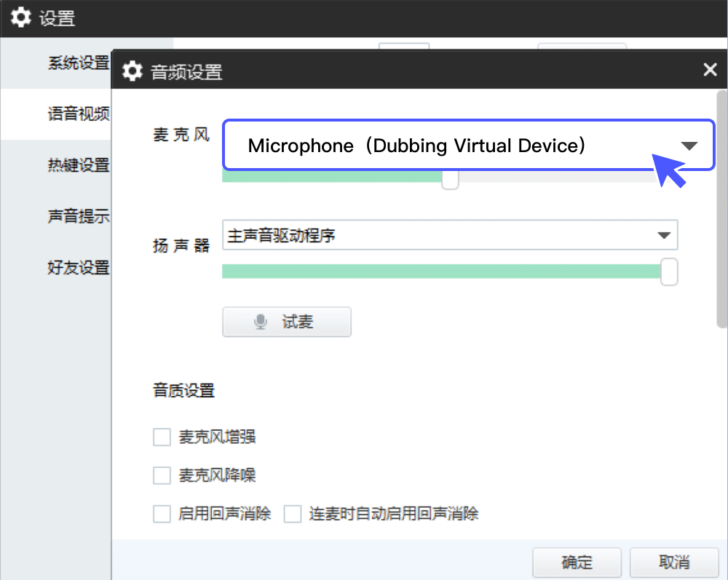Image resolution: width=728 pixels, height=580 pixels.
Task: Open the 语音视频 settings section
Action: (x=78, y=114)
